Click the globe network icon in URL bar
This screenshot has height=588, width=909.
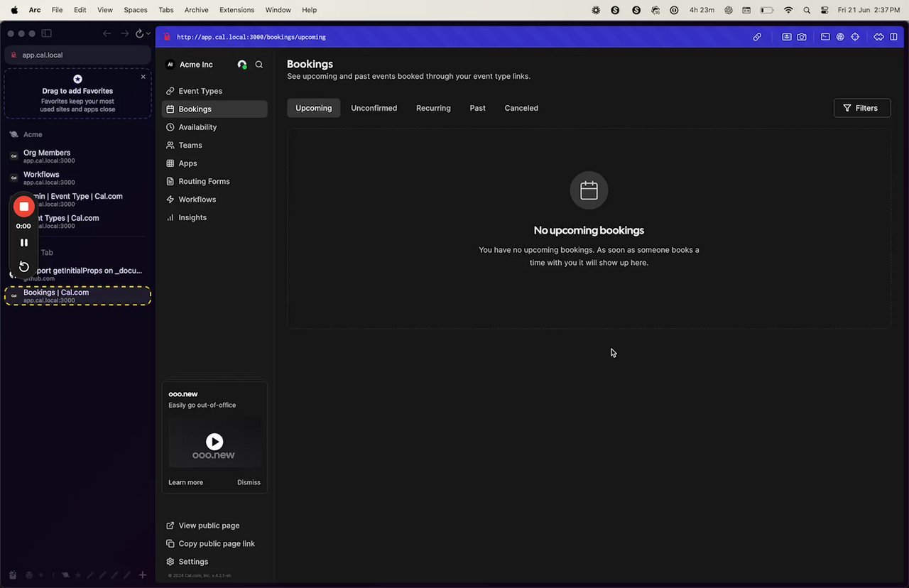pos(840,37)
